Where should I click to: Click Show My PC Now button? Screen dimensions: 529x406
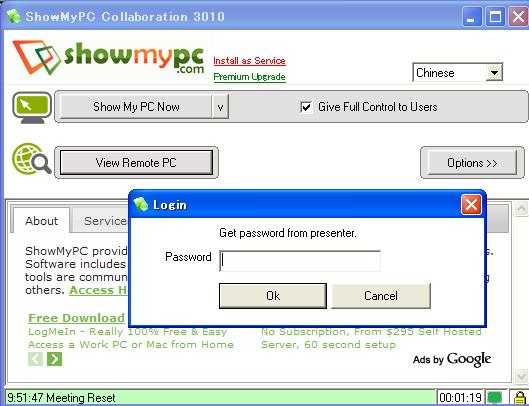[x=136, y=107]
